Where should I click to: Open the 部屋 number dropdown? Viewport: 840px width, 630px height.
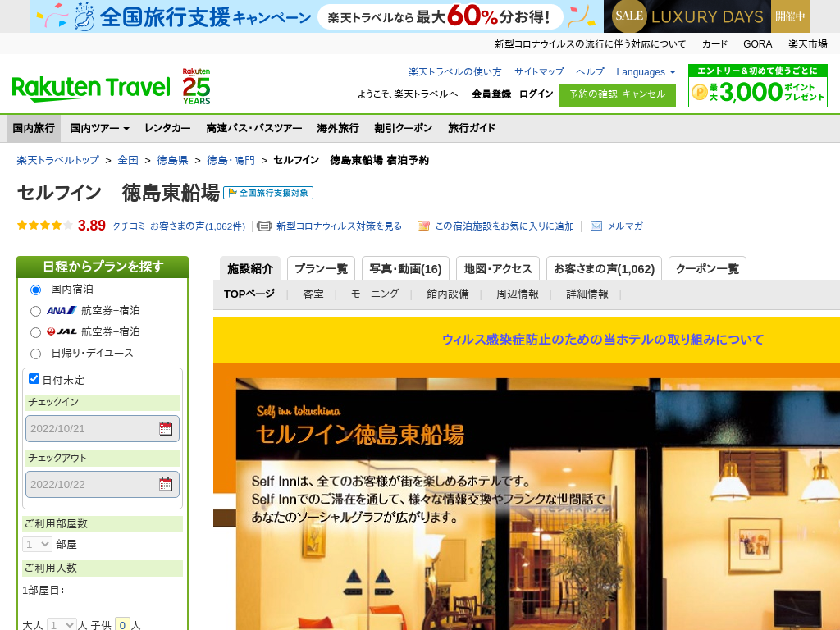click(37, 545)
